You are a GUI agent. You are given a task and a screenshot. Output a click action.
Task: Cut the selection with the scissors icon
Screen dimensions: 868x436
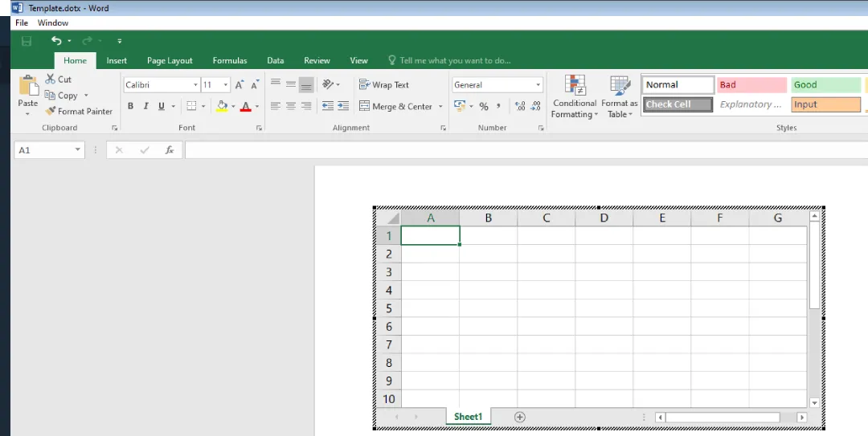(51, 79)
